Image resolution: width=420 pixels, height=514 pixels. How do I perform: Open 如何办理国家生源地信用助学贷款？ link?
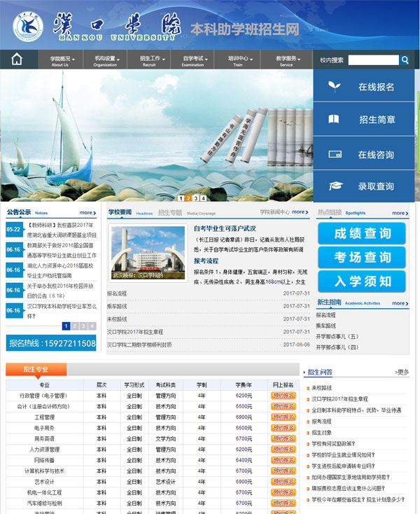(x=351, y=478)
